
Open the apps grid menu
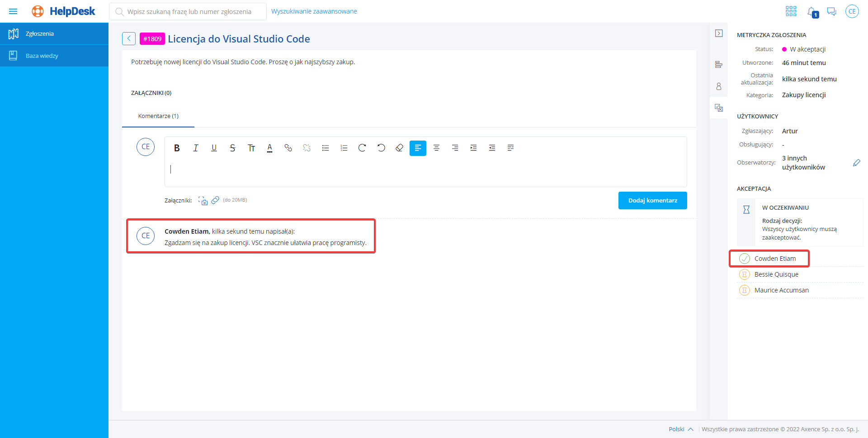coord(791,11)
